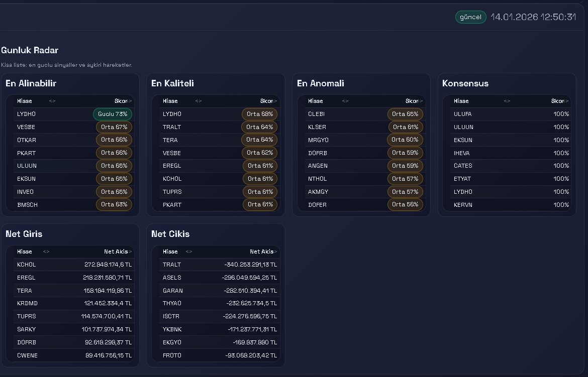Image resolution: width=588 pixels, height=377 pixels.
Task: Select KCHOL row in Net Giris
Action: tap(74, 265)
